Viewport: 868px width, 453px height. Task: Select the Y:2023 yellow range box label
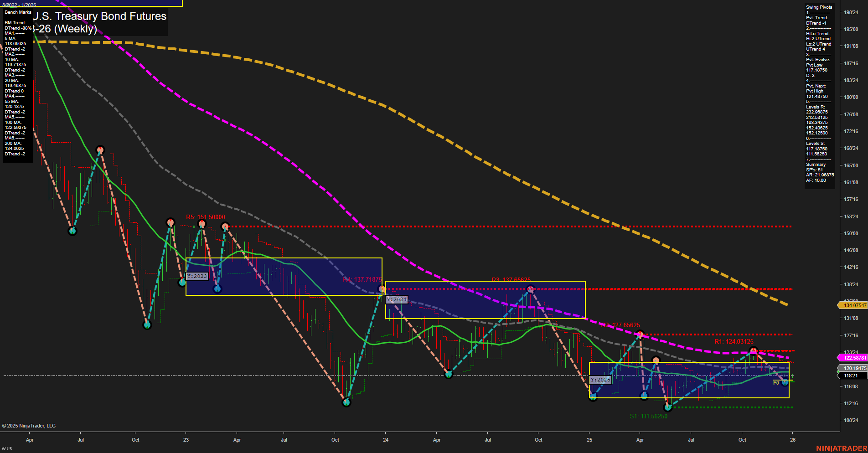pyautogui.click(x=197, y=276)
